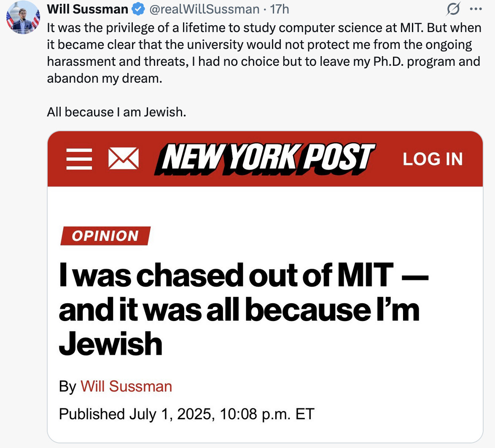Open the @realWillSussman handle link
The image size is (495, 448).
(204, 9)
